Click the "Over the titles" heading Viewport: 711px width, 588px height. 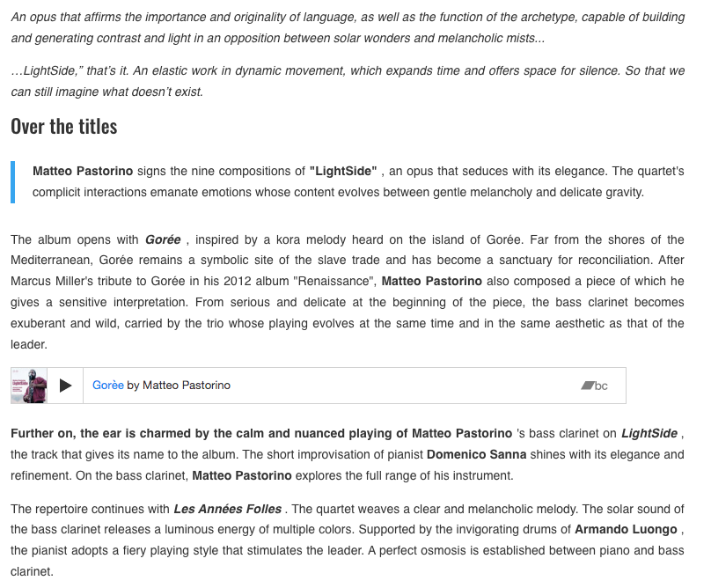pos(64,127)
